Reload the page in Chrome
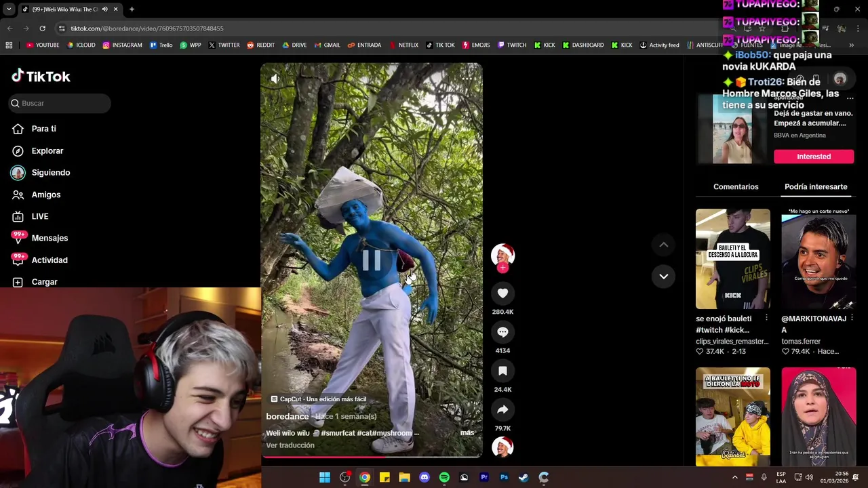Screen dimensions: 868x488 [42, 28]
